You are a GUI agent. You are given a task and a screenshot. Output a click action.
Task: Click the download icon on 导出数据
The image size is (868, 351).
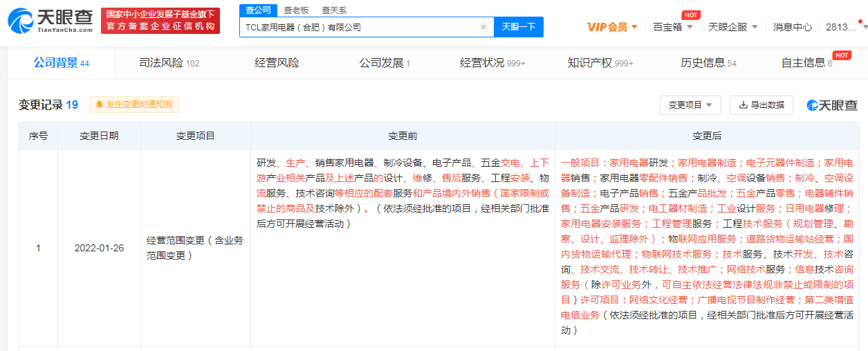744,105
